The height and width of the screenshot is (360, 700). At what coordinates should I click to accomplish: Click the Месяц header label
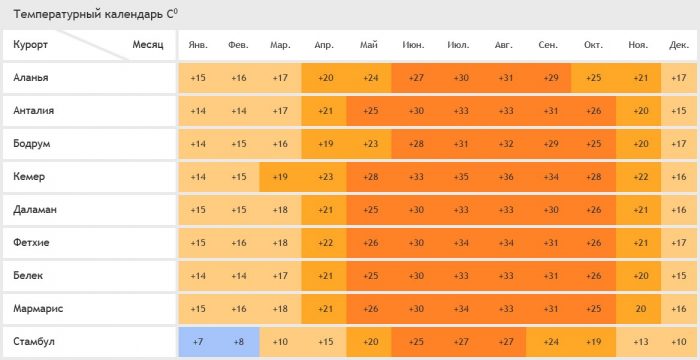click(x=148, y=45)
